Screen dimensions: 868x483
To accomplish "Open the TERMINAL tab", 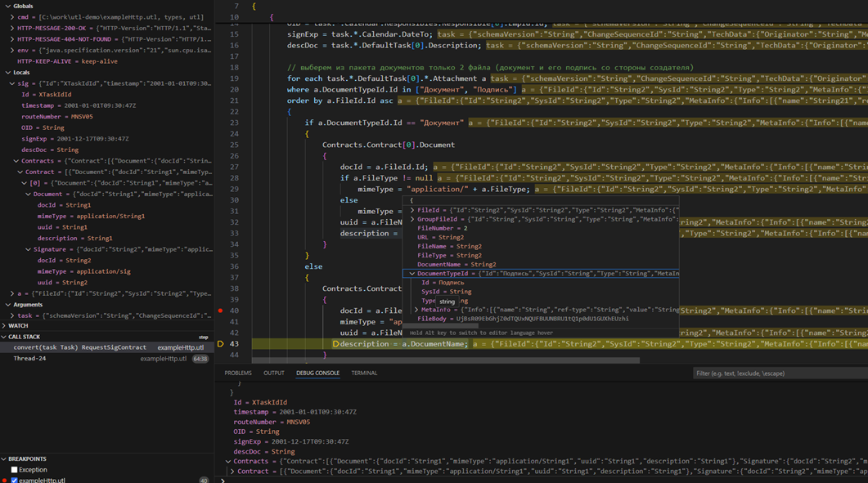I will click(364, 373).
